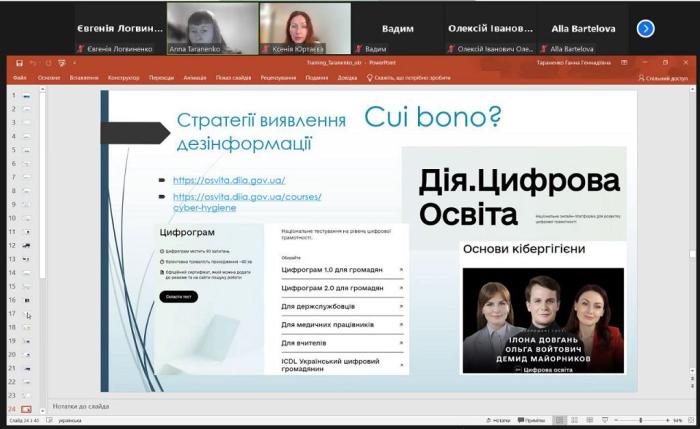Click the share access button
The width and height of the screenshot is (700, 429).
[663, 77]
